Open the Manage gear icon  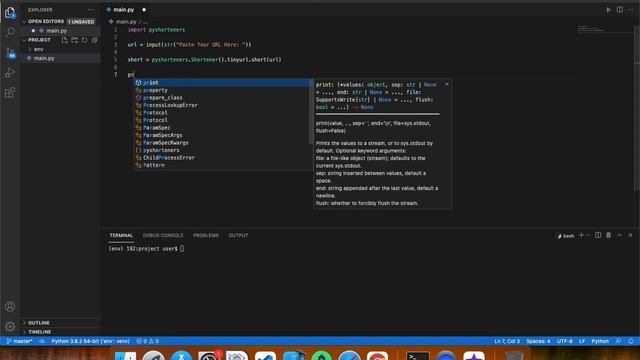pyautogui.click(x=10, y=327)
